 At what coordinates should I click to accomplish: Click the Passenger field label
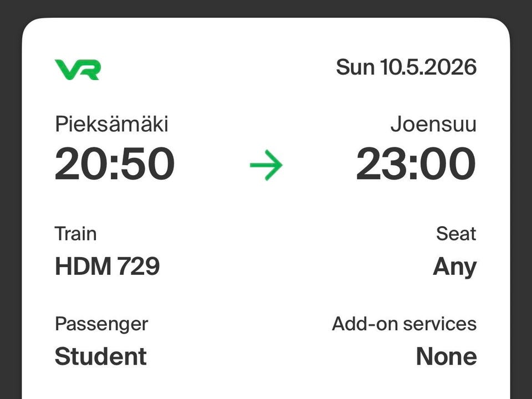[x=101, y=324]
